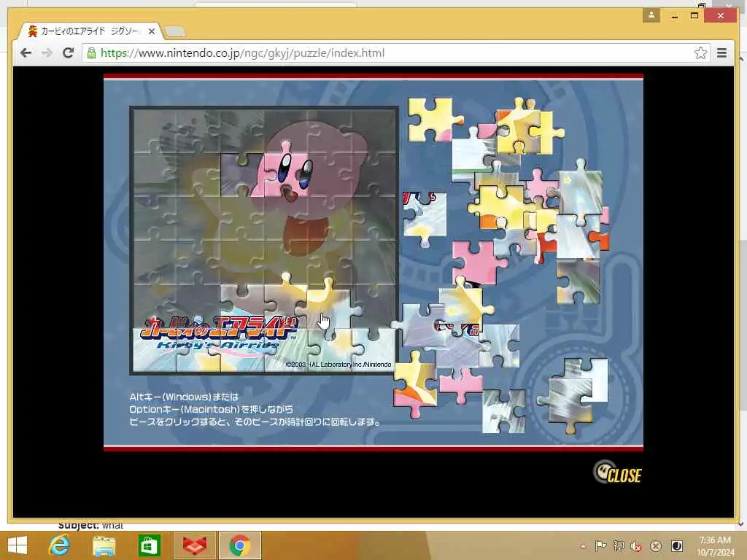Click the Kirby's Airride logo on the board
Image resolution: width=747 pixels, height=560 pixels.
(219, 334)
